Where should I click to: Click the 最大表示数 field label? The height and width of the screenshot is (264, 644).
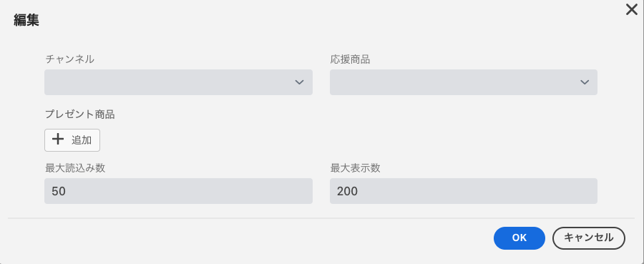(x=355, y=168)
